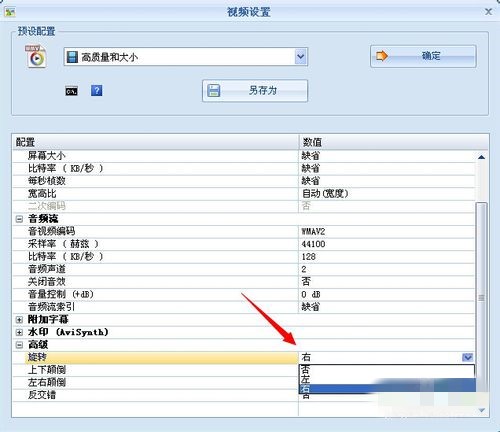
Task: Click the app icon in title bar
Action: coord(10,12)
